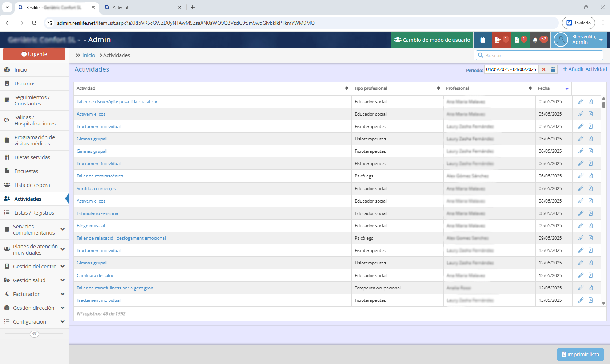The image size is (610, 364).
Task: Open the Caminata de salut activity link
Action: click(95, 276)
